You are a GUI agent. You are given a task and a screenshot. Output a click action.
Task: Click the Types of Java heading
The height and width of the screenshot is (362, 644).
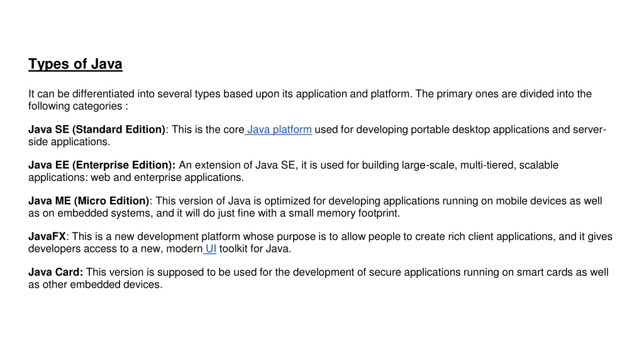(75, 64)
